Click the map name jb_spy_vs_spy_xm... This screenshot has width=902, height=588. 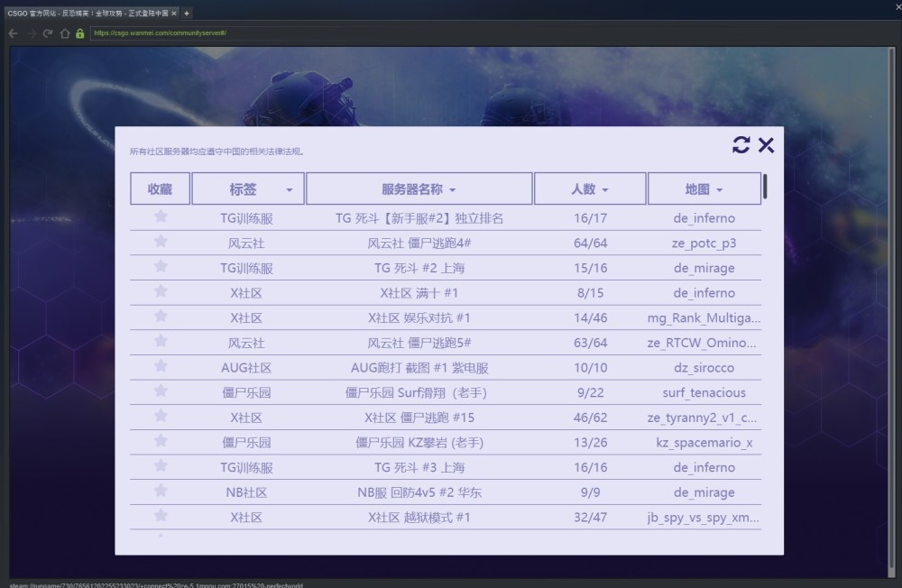point(703,518)
